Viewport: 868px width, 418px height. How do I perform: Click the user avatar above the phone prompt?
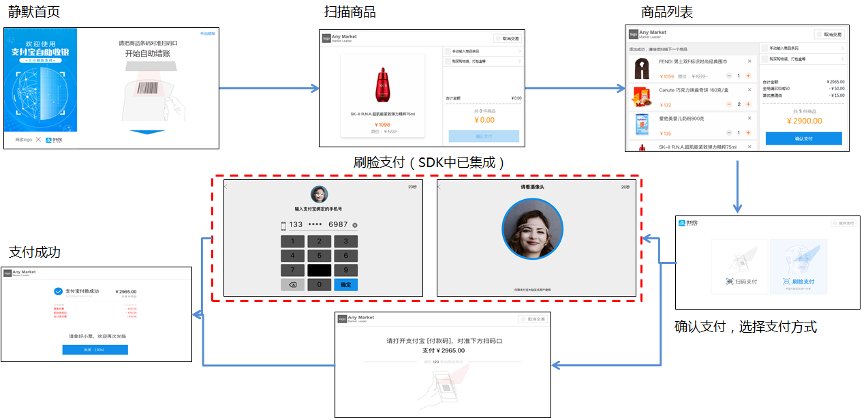(x=319, y=194)
